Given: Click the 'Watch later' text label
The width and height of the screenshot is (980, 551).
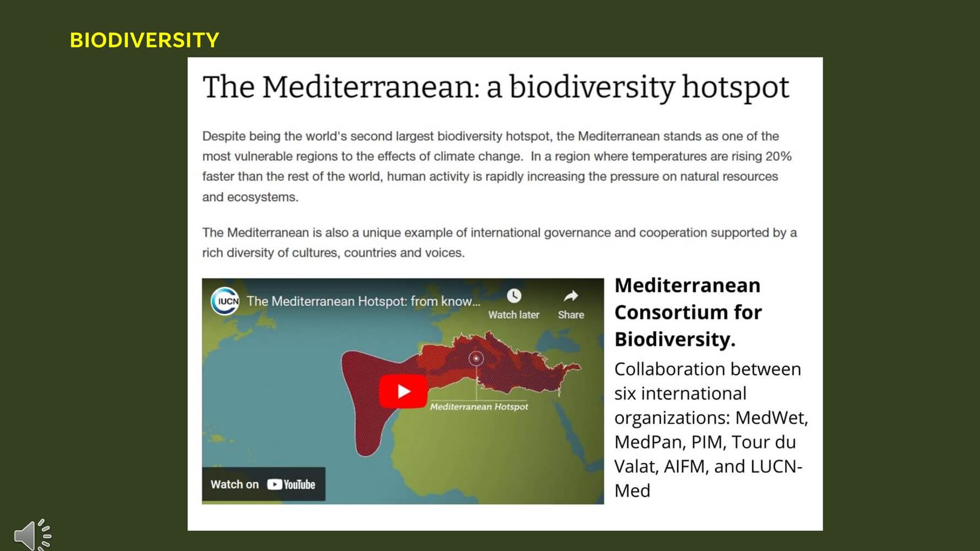Looking at the screenshot, I should pyautogui.click(x=513, y=315).
